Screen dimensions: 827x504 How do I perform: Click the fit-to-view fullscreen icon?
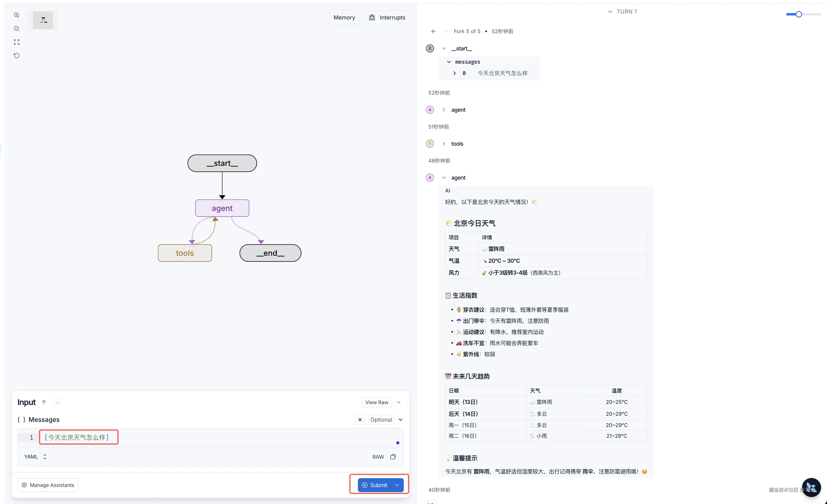click(x=16, y=42)
